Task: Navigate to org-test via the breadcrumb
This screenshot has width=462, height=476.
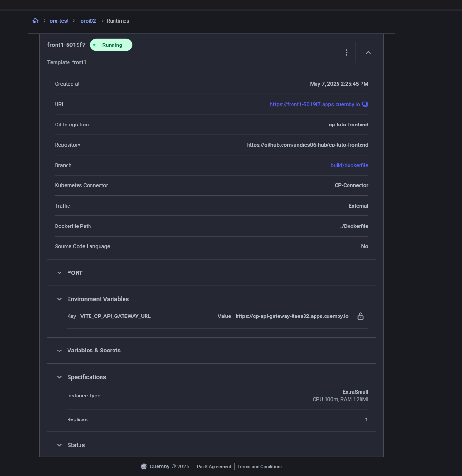Action: 59,21
